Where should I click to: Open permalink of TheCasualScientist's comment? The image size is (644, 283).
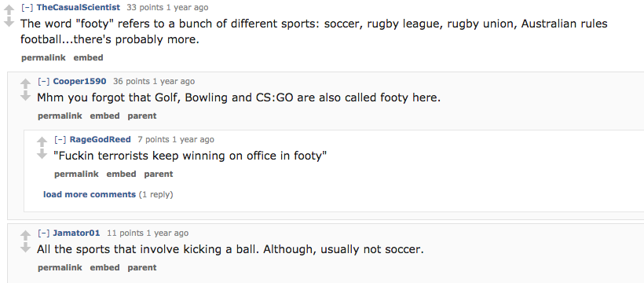point(43,58)
